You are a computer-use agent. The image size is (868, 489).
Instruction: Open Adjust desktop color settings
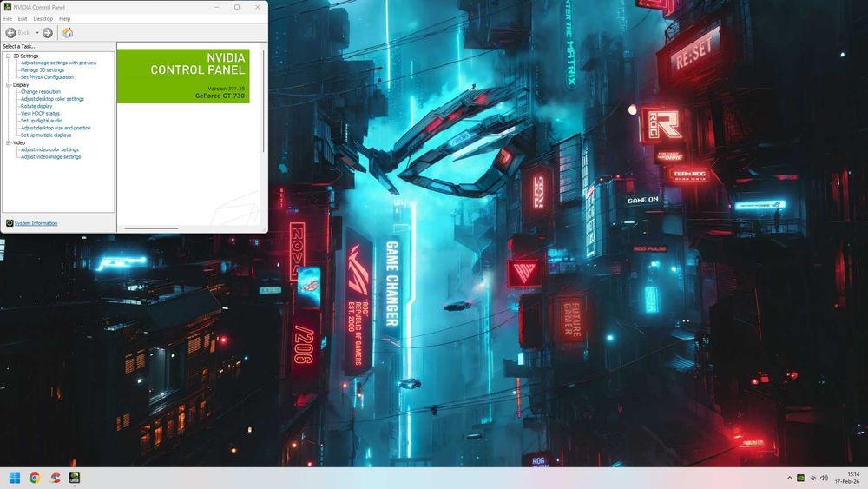[x=53, y=99]
